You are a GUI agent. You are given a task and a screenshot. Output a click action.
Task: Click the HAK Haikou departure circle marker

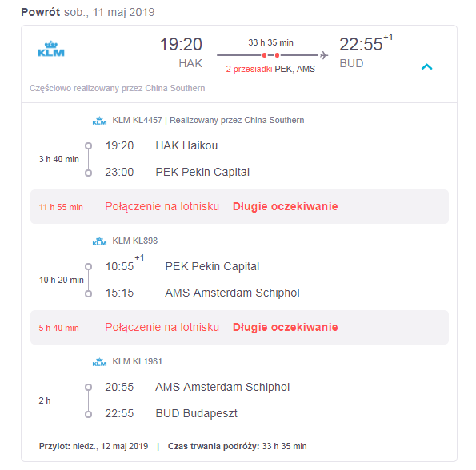[88, 145]
